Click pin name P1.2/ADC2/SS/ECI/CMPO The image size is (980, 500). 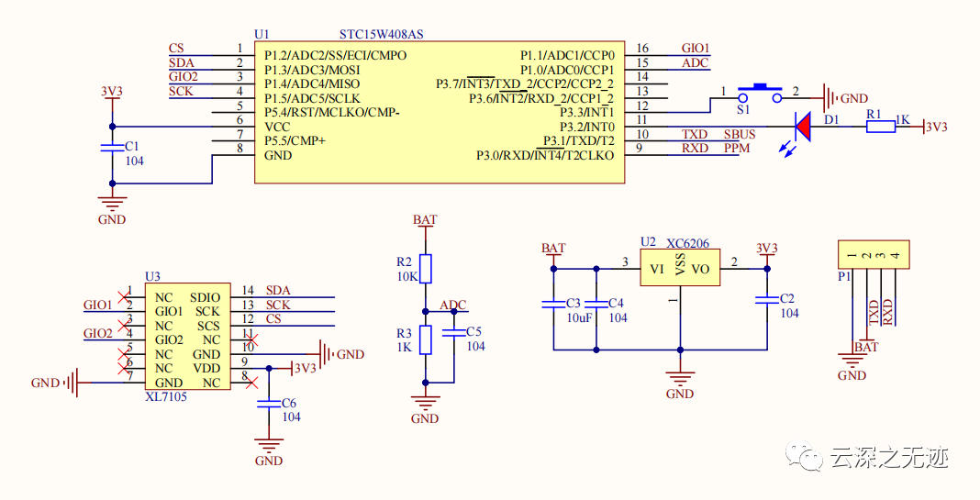coord(335,55)
